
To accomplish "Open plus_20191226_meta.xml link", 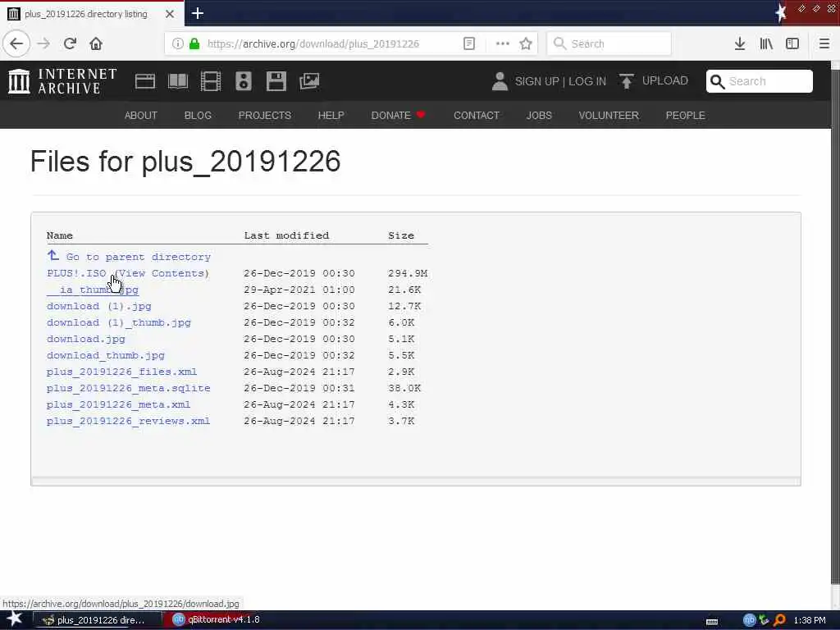I will coord(118,404).
